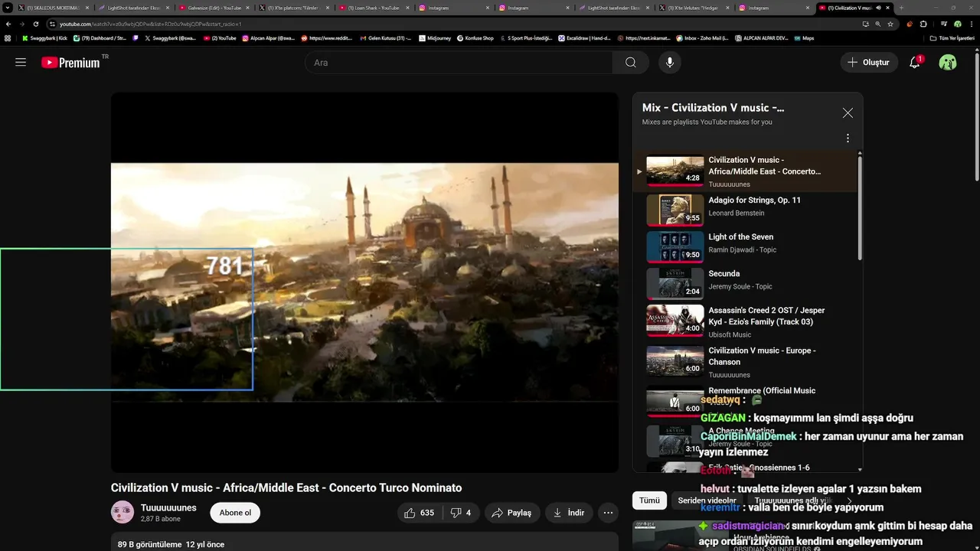The height and width of the screenshot is (551, 980).
Task: Play Assassin's Creed 2 OST Ezio's Family
Action: click(746, 321)
